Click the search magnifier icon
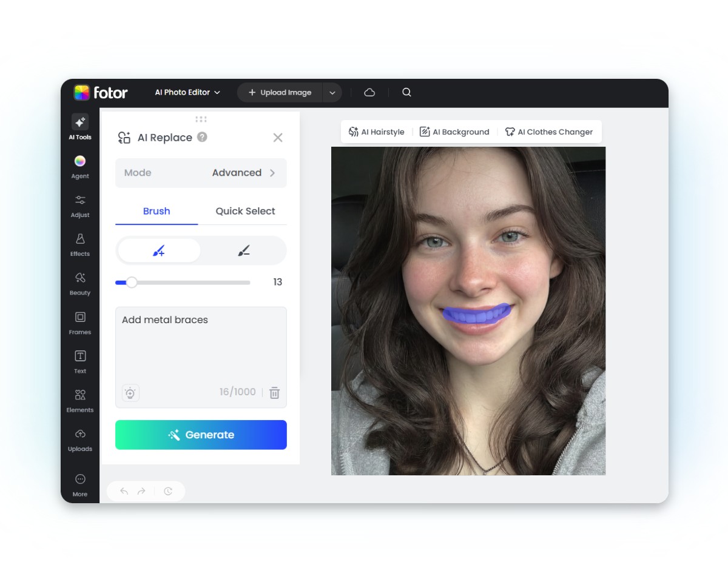The image size is (728, 582). pyautogui.click(x=406, y=92)
